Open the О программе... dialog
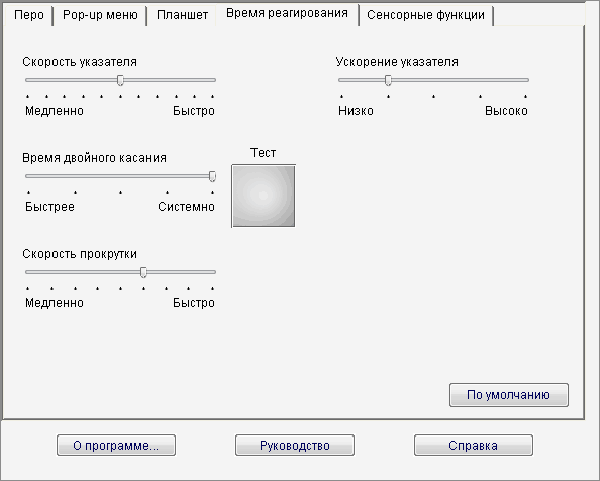The image size is (600, 481). click(x=116, y=445)
